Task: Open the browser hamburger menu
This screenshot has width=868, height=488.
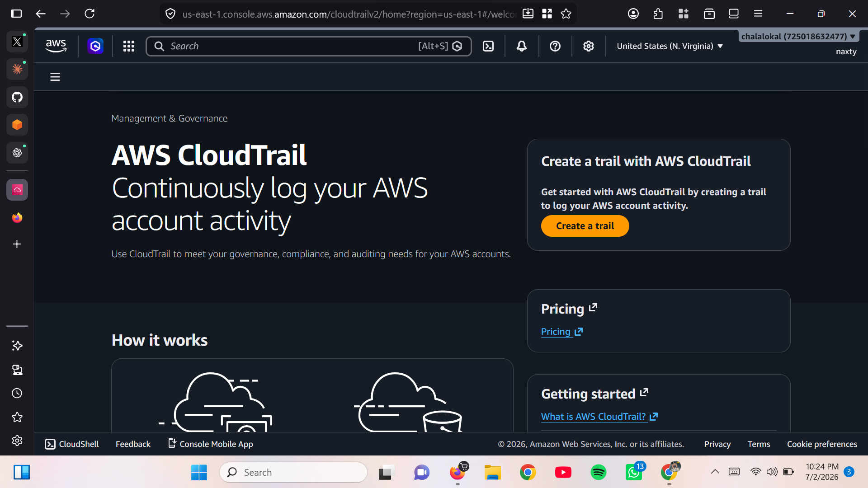Action: [x=758, y=14]
